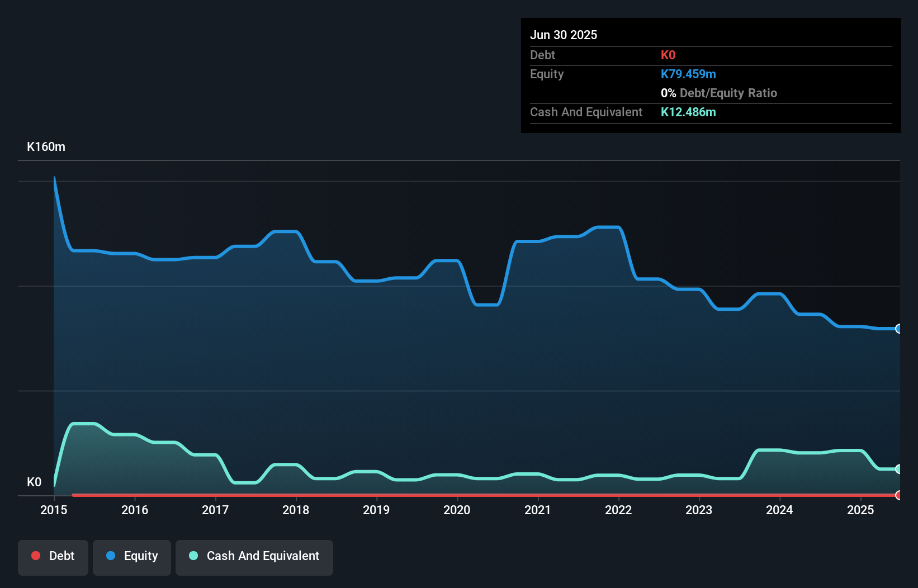Click the 0% Debt/Equity Ratio text
The height and width of the screenshot is (588, 918).
(x=719, y=93)
